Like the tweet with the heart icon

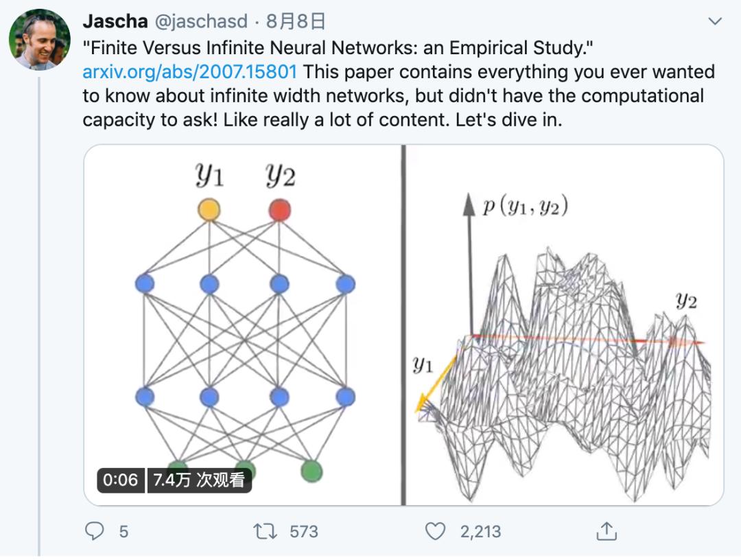click(x=435, y=530)
